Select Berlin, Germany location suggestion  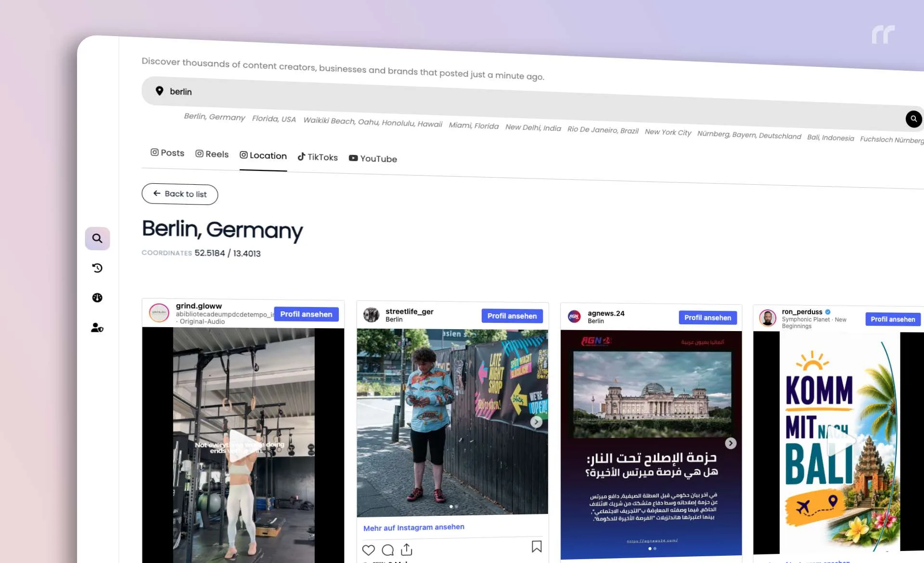point(215,117)
